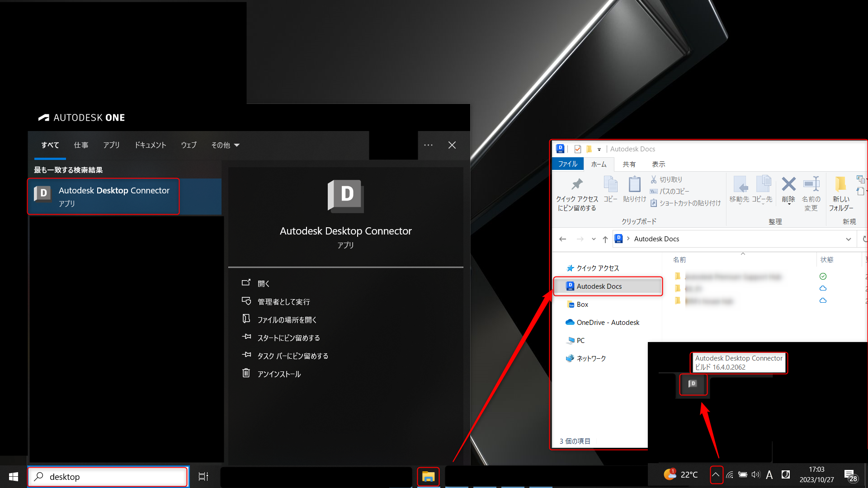Open the taskbar File Explorer icon
Viewport: 868px width, 488px height.
point(428,476)
